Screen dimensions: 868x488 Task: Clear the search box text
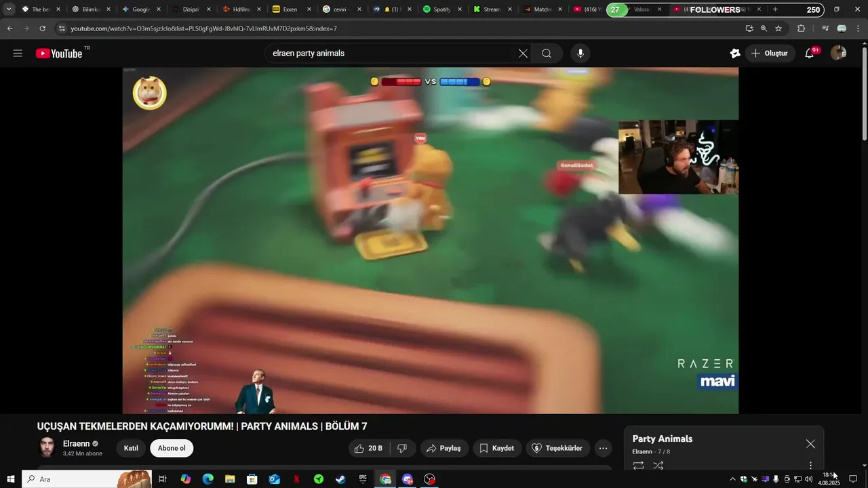[523, 54]
